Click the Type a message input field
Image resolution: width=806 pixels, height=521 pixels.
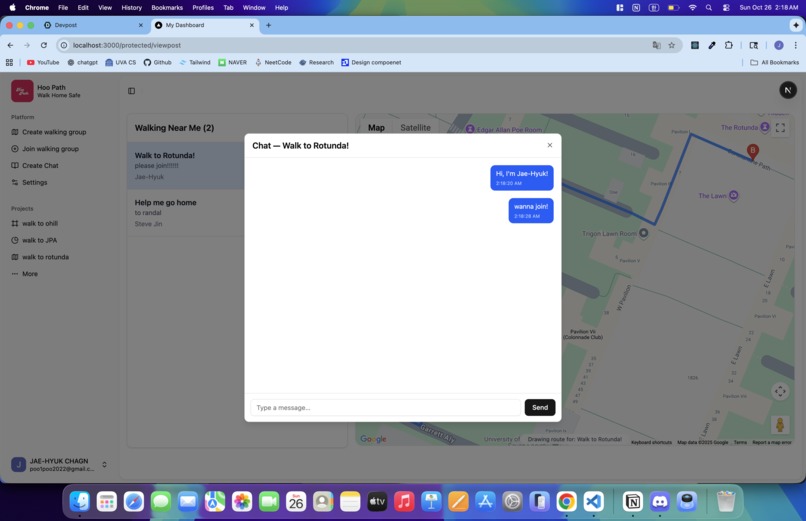(386, 407)
